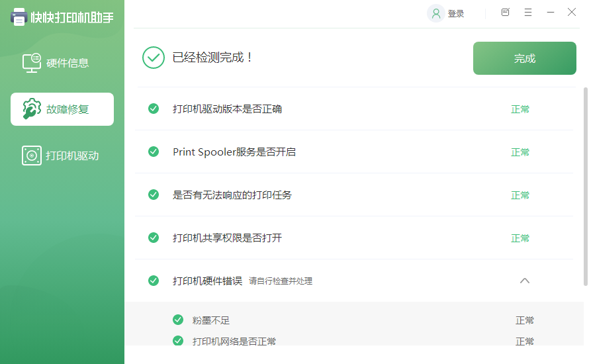Click the vertical scrollbar on results list
The image size is (589, 364).
point(584,185)
